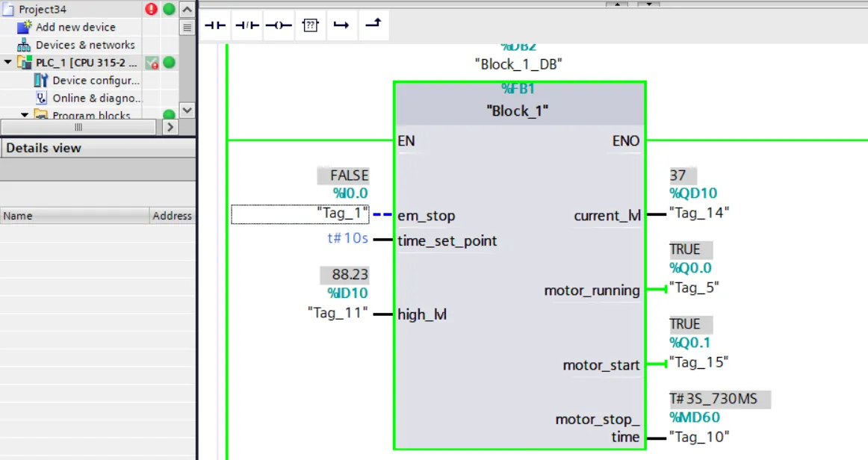Collapse the PLC_1 tree node
The image size is (868, 460).
point(7,62)
